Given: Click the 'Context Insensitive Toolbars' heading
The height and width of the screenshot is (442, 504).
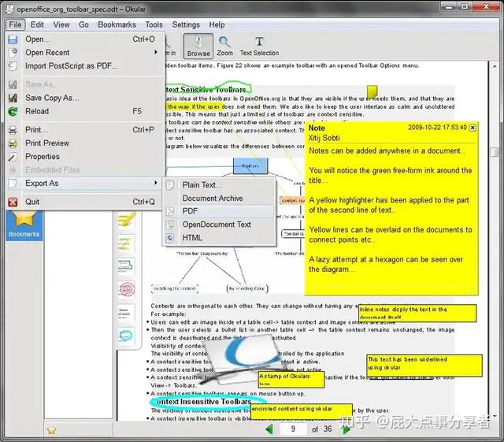Looking at the screenshot, I should coord(202,402).
